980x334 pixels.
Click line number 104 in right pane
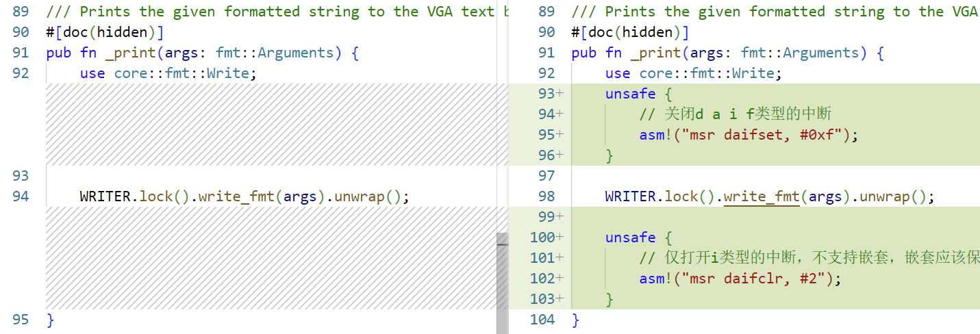tap(542, 320)
